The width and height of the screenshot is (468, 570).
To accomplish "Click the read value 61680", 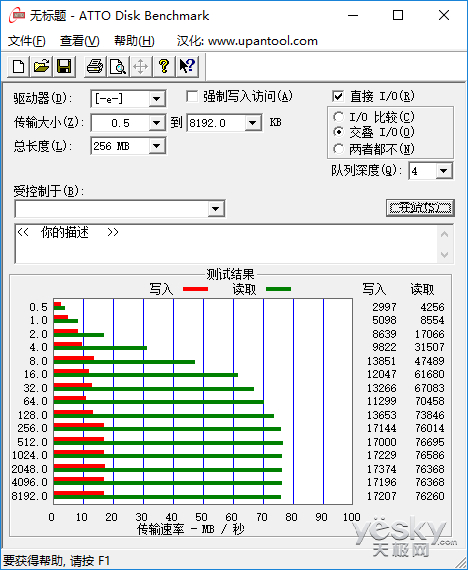I will (x=429, y=374).
